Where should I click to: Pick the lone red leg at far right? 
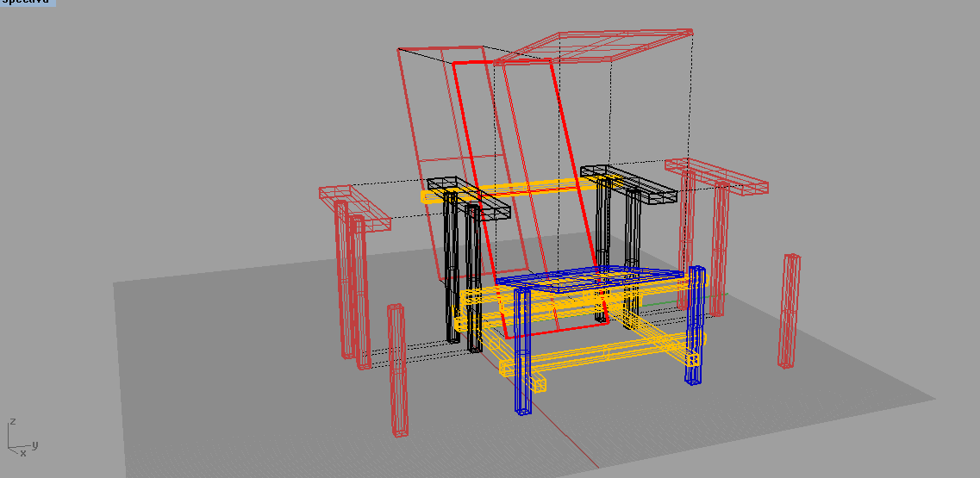coord(789,311)
